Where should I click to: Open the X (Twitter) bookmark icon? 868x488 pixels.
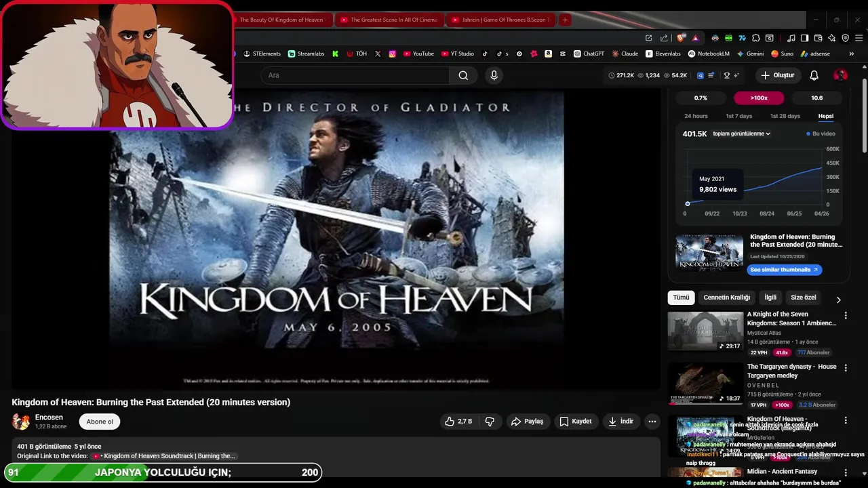[x=378, y=54]
